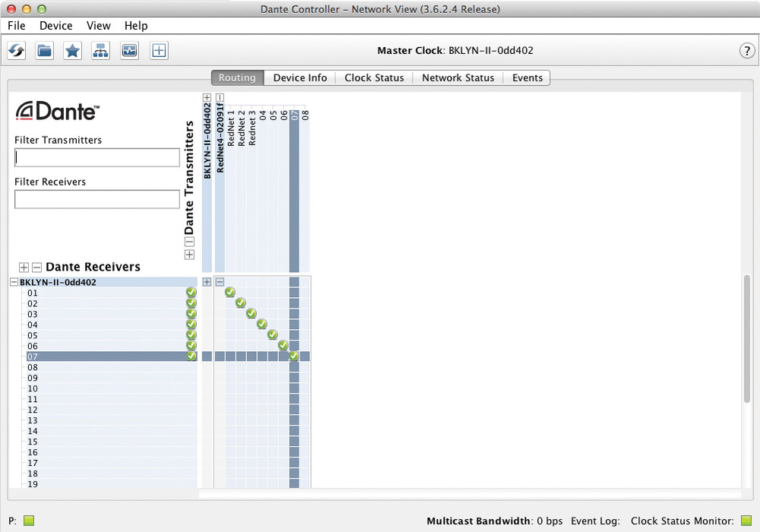This screenshot has height=532, width=760.
Task: Click the green Clock Status Monitor indicator
Action: click(x=746, y=521)
